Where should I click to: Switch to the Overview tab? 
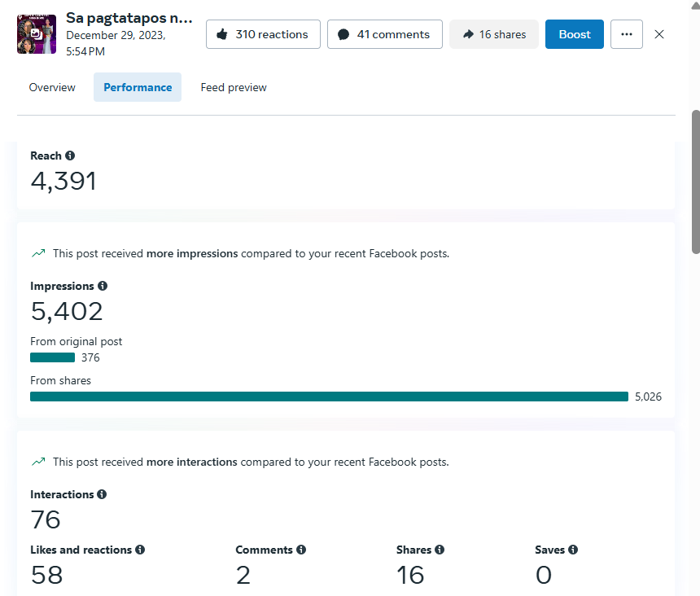(x=52, y=87)
